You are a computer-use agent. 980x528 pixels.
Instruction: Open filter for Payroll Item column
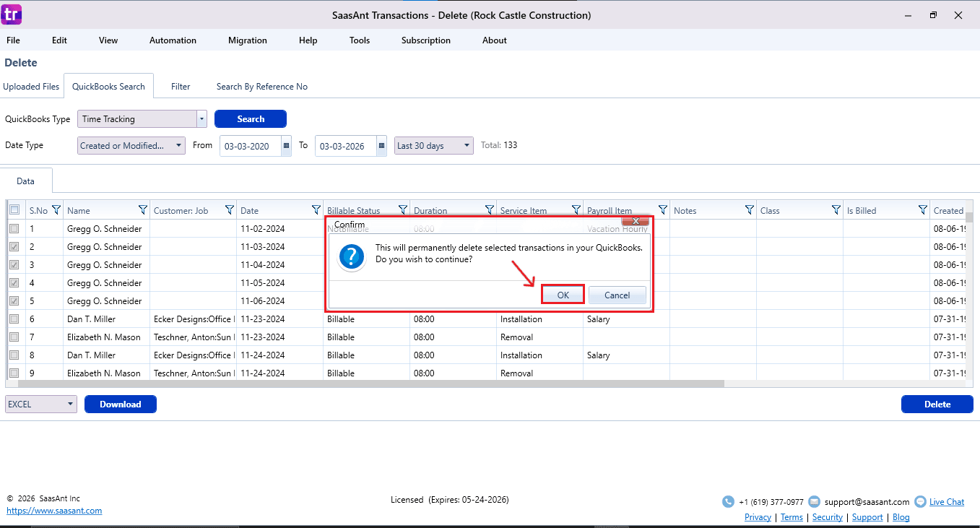(663, 210)
